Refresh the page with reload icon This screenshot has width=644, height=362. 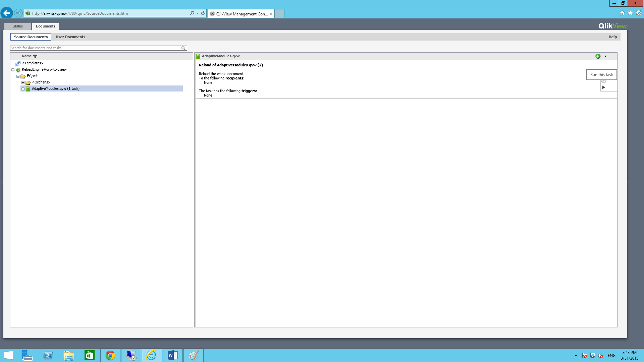pos(203,13)
